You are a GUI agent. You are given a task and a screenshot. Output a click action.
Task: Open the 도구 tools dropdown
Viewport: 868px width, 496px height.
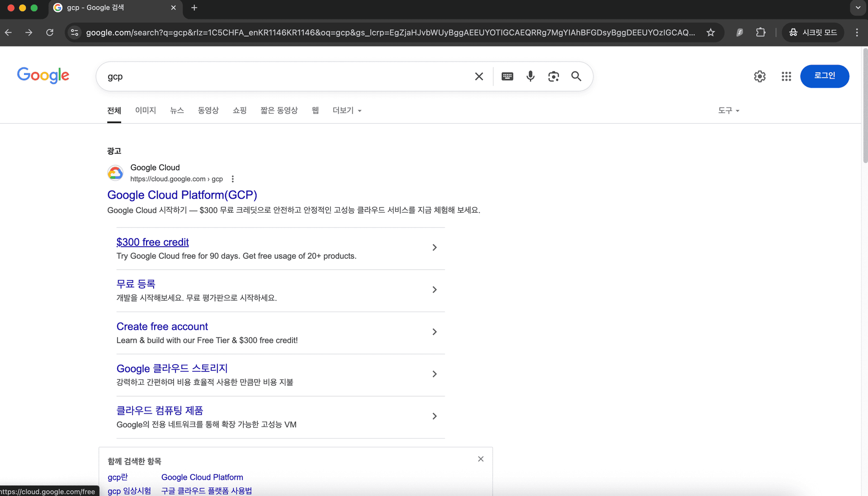point(729,110)
